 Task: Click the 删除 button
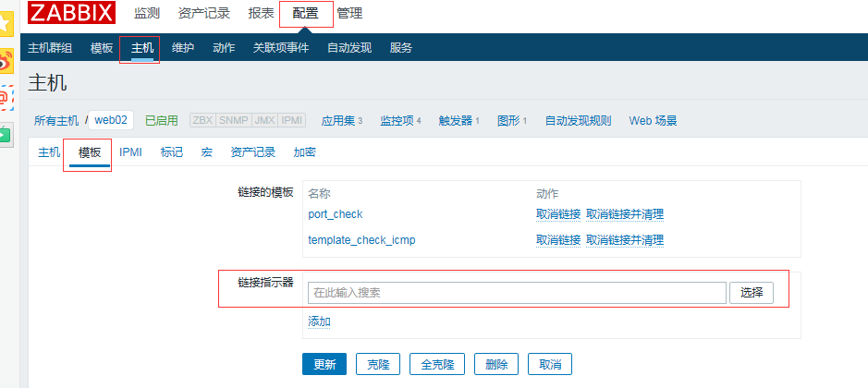tap(496, 364)
